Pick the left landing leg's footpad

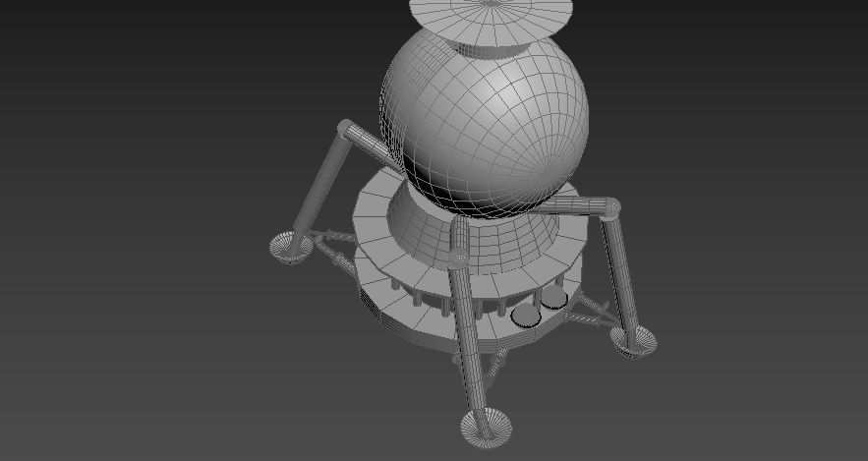[x=291, y=248]
